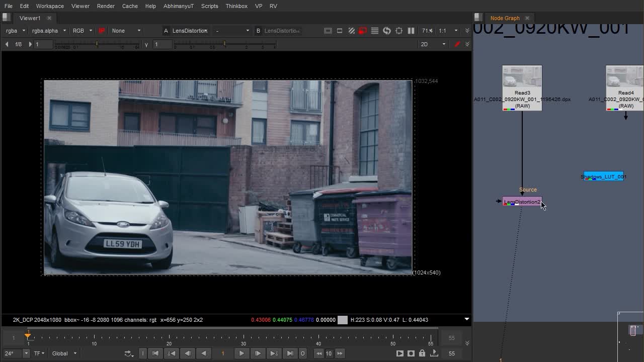644x362 pixels.
Task: Toggle the red proxy mode icon
Action: click(x=363, y=31)
